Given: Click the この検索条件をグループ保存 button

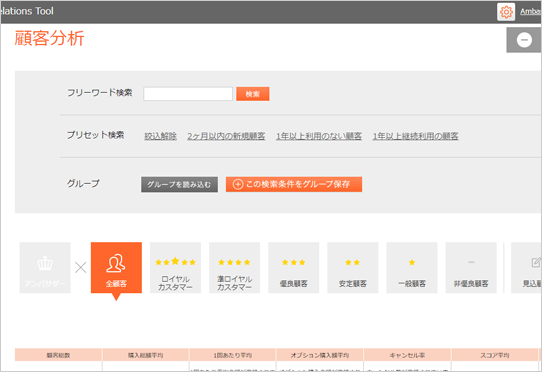Looking at the screenshot, I should coord(294,184).
